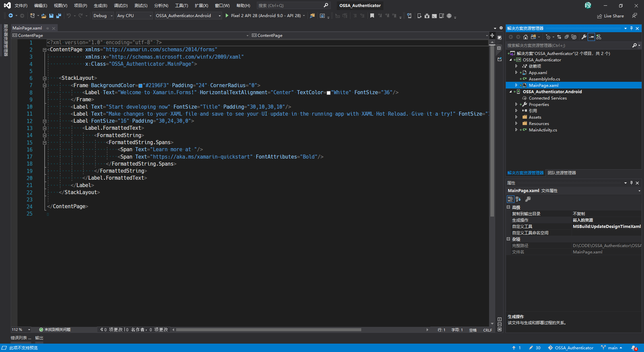Viewport: 644px width, 352px height.
Task: Collapse the OSSA_Authenticator project node
Action: [x=511, y=60]
